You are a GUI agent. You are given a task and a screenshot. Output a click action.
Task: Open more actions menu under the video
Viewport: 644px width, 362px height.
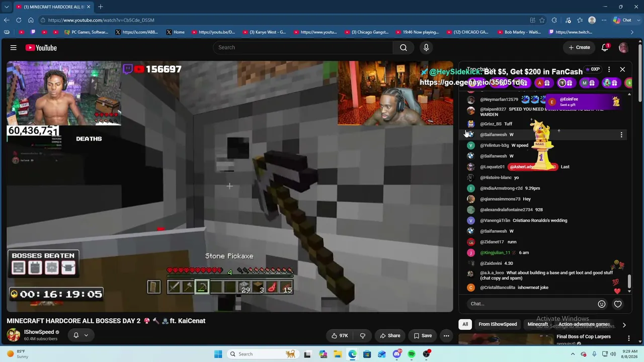(x=446, y=335)
